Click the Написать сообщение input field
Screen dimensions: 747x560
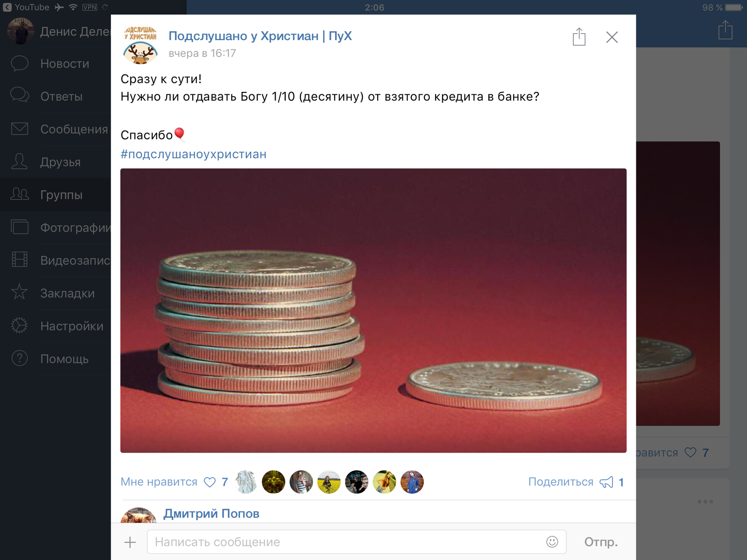(x=357, y=542)
